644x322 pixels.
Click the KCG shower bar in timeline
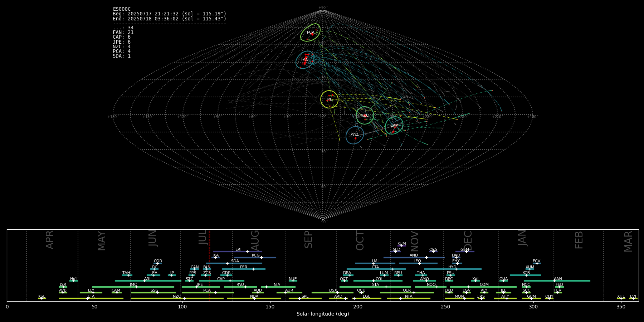tap(255, 258)
